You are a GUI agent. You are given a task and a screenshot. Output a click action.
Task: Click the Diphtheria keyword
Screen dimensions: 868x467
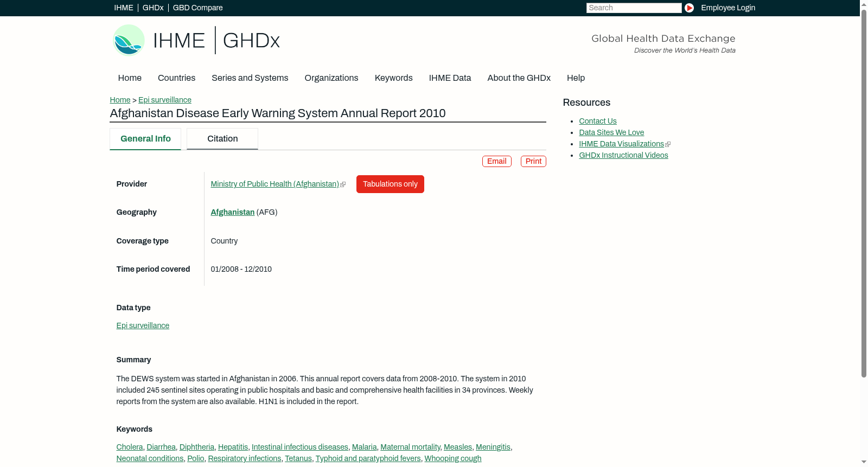197,447
